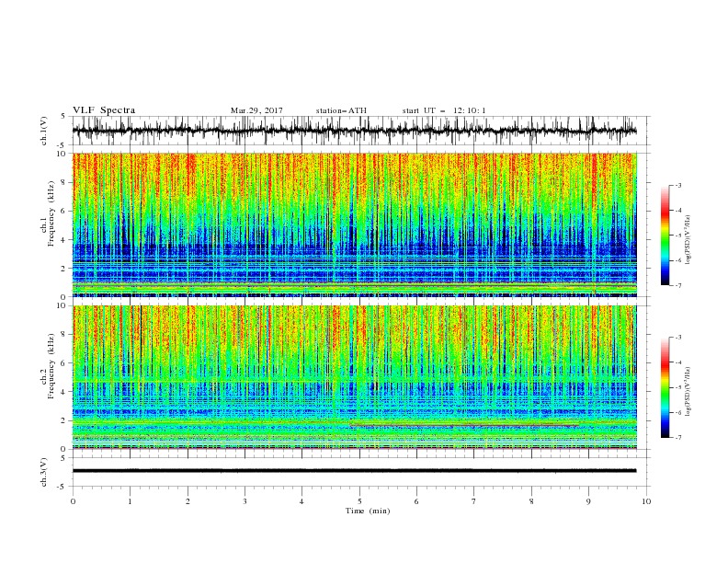Click time axis tick label "2"
The width and height of the screenshot is (728, 563).
click(x=188, y=501)
